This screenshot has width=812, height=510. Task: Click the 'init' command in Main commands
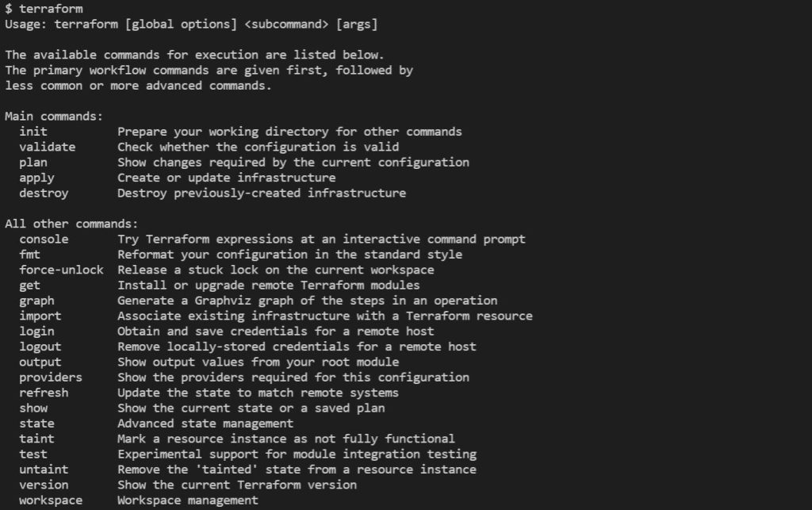click(x=33, y=132)
